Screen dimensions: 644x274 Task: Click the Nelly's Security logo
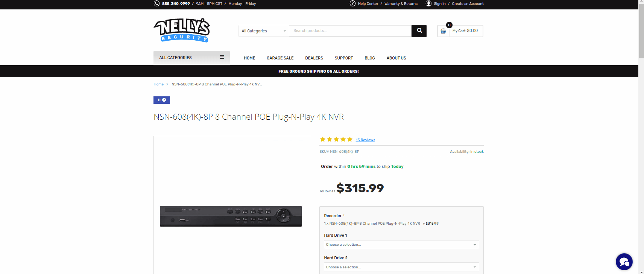(182, 30)
